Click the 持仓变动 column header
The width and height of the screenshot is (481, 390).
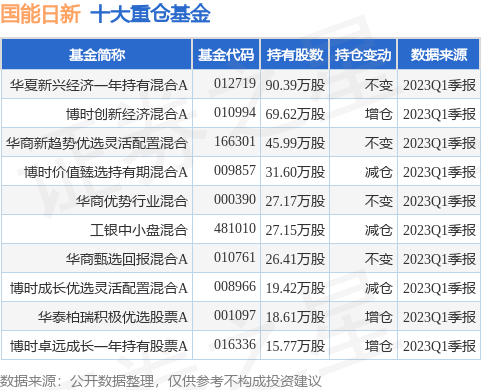[363, 54]
